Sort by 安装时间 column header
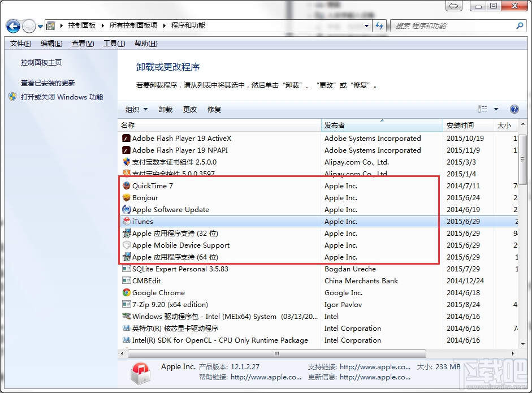Viewport: 532px width, 393px height. pyautogui.click(x=468, y=125)
